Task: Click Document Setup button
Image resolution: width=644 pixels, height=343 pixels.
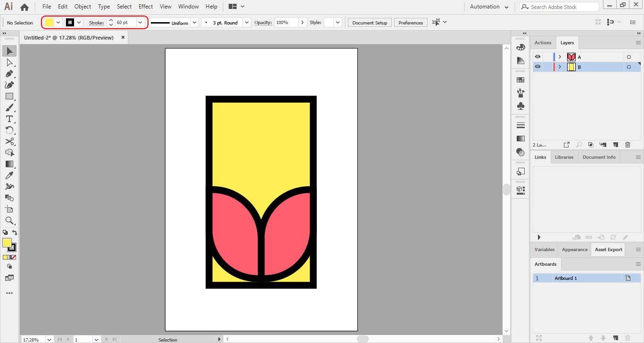Action: click(x=370, y=23)
